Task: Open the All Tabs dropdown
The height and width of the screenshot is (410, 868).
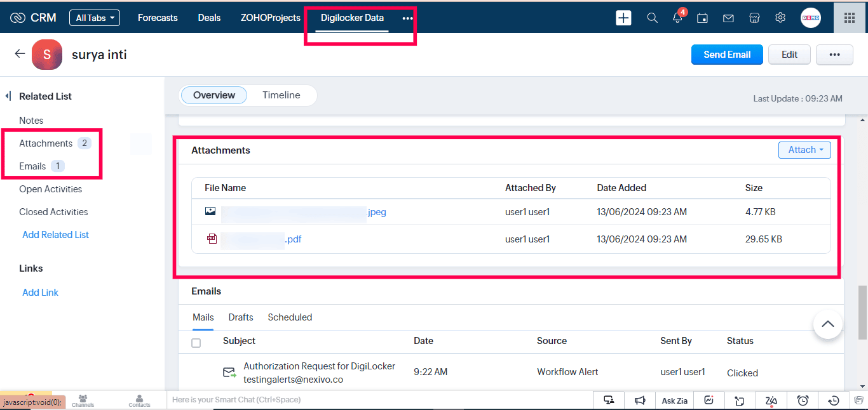Action: (x=95, y=18)
